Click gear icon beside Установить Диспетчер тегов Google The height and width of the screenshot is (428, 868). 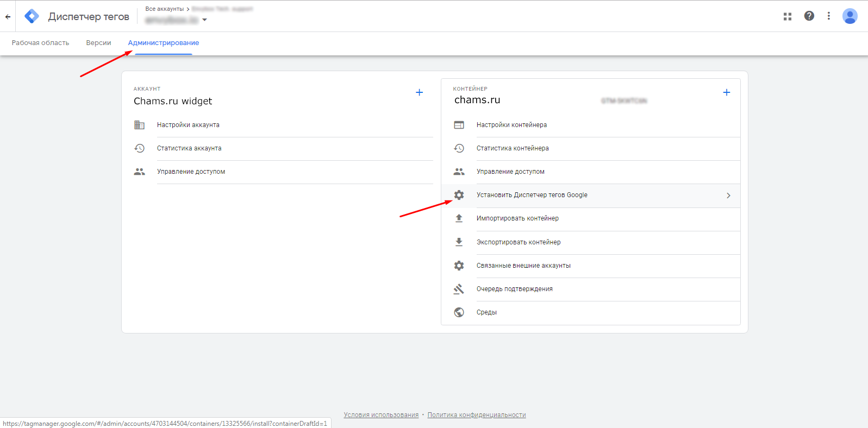tap(459, 195)
